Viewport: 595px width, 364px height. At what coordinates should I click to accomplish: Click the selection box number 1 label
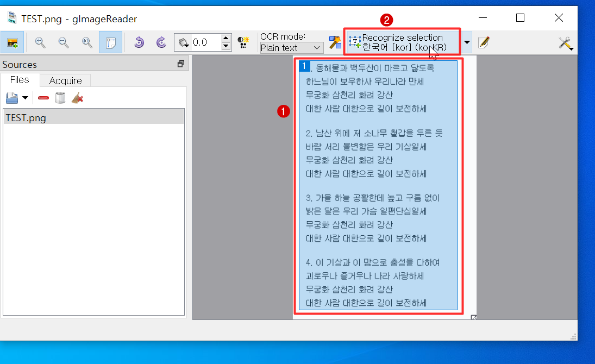coord(304,66)
